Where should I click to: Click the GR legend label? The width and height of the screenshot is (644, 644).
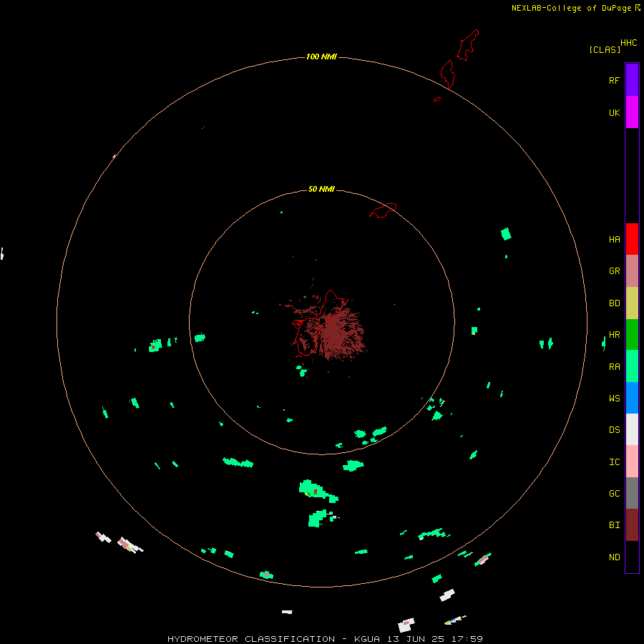click(614, 271)
